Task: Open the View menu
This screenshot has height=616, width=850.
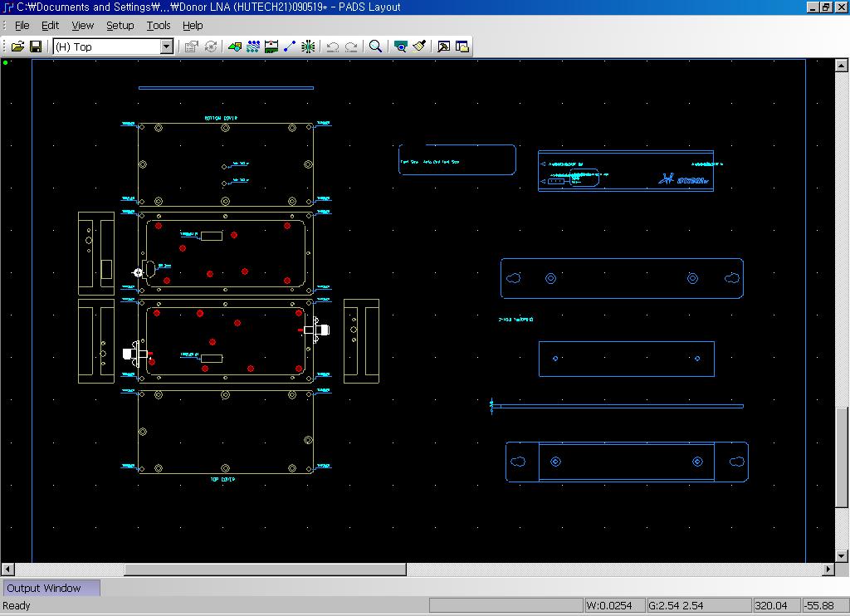Action: [x=83, y=26]
